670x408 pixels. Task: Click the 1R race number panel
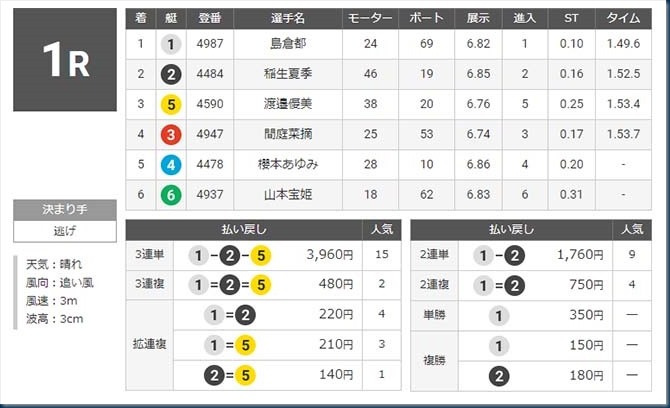tap(65, 60)
